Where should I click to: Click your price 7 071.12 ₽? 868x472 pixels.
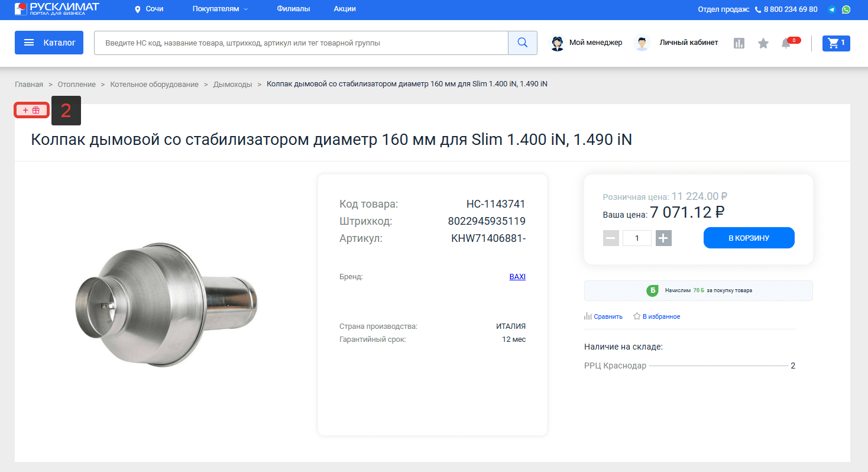tap(688, 212)
